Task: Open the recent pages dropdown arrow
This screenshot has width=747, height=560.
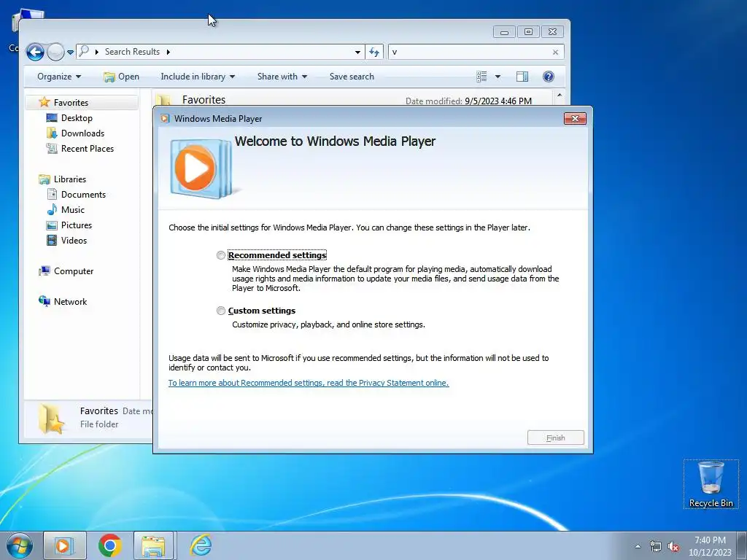Action: [x=70, y=52]
